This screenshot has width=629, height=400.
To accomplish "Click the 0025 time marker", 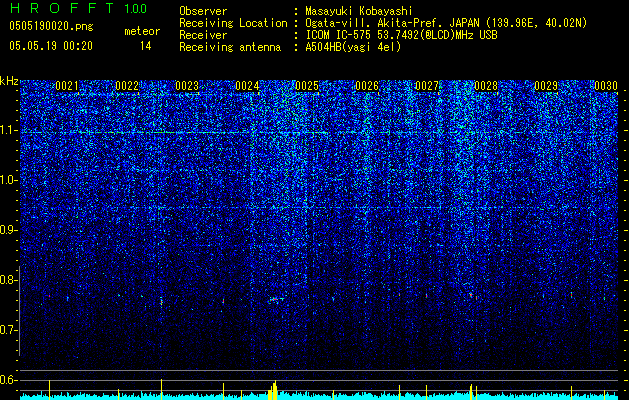I will pyautogui.click(x=307, y=86).
